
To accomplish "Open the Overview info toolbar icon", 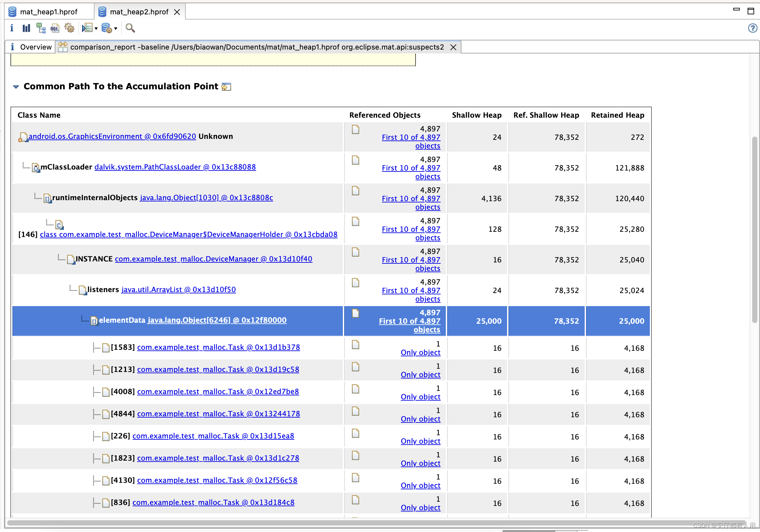I will coord(12,28).
